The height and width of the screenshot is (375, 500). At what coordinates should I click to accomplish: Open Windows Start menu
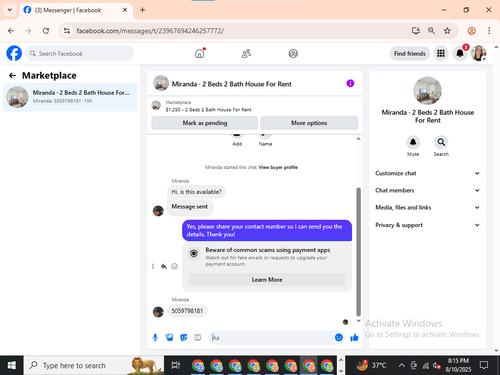12,366
